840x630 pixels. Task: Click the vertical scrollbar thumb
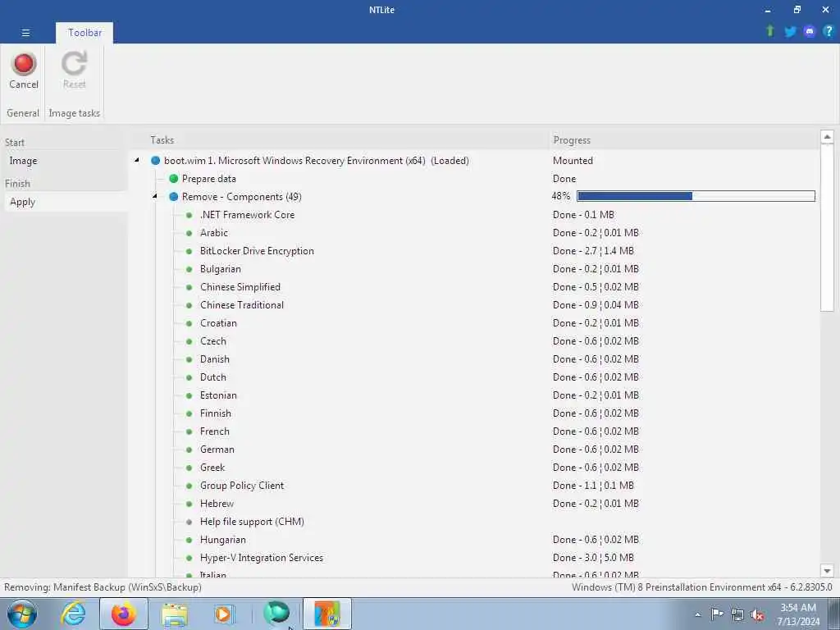click(x=827, y=228)
